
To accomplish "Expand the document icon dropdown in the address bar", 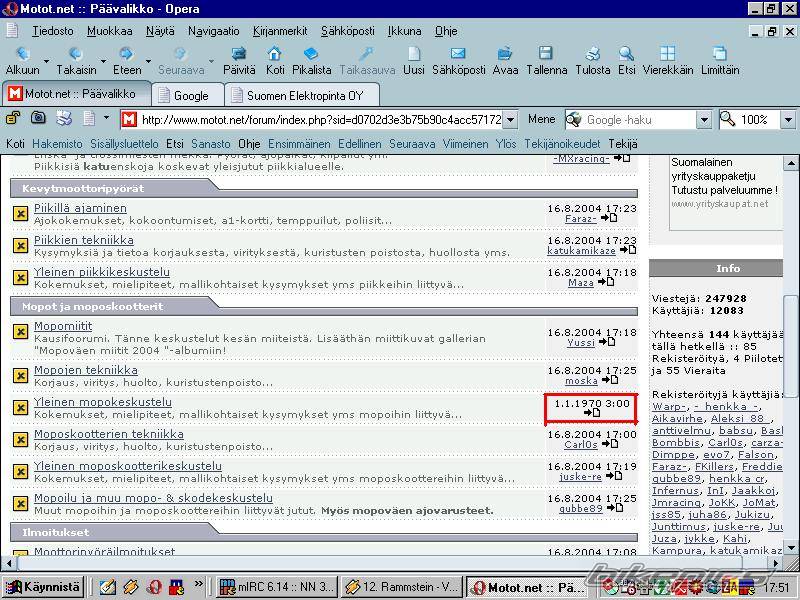I will point(106,118).
